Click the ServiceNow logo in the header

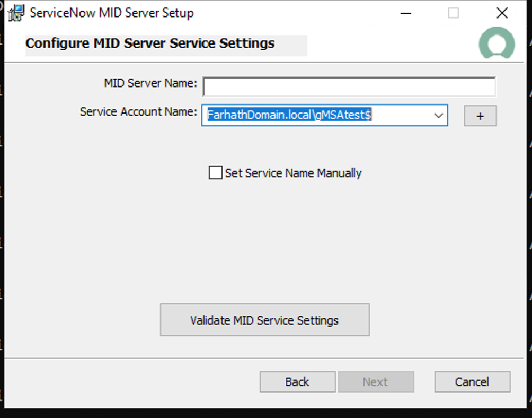pyautogui.click(x=496, y=43)
